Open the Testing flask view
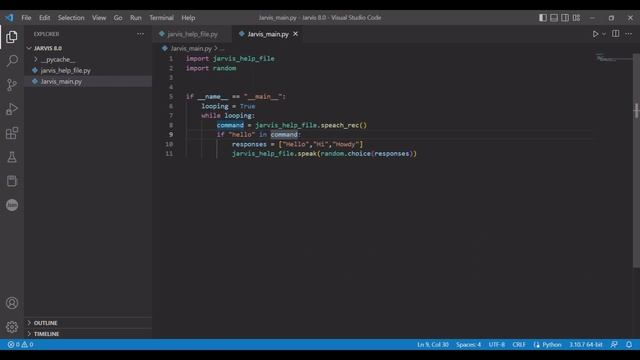The image size is (640, 360). pyautogui.click(x=12, y=157)
